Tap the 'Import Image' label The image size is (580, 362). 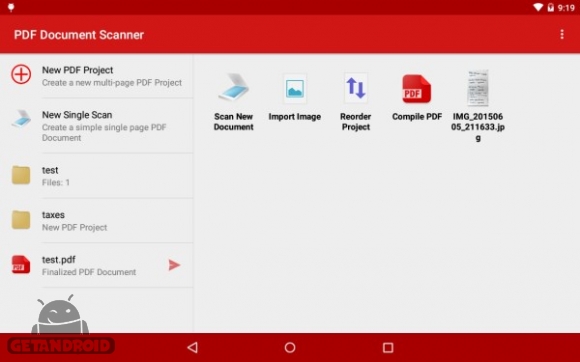click(295, 117)
